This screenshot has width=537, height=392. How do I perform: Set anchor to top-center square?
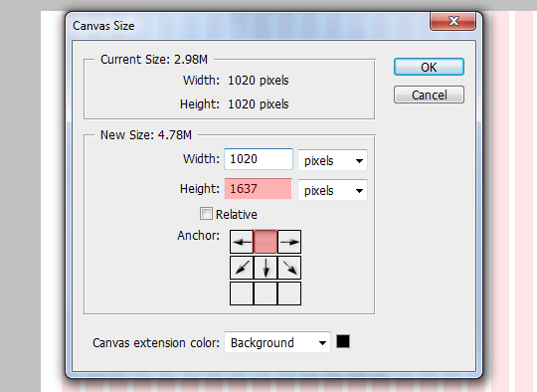(266, 242)
